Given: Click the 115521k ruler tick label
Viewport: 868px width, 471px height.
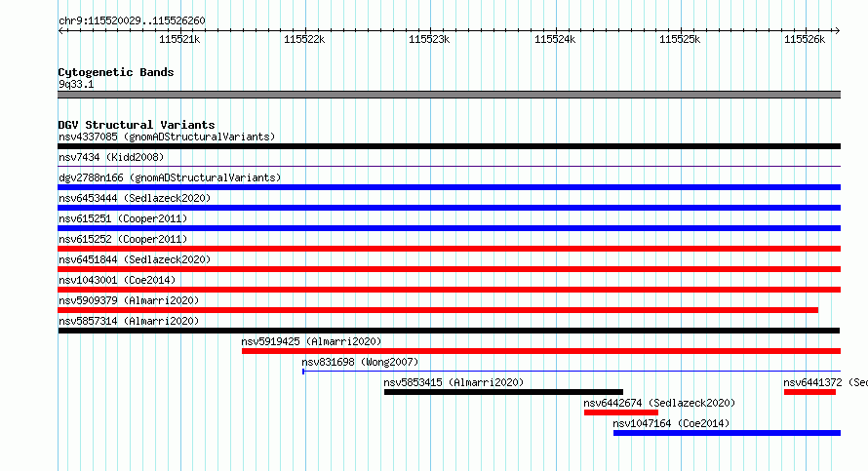Looking at the screenshot, I should click(x=179, y=39).
